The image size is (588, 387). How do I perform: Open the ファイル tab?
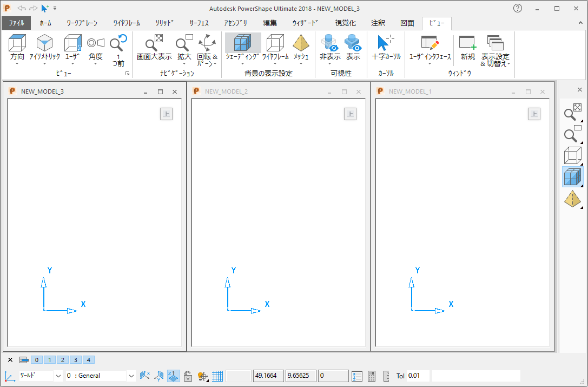[17, 23]
